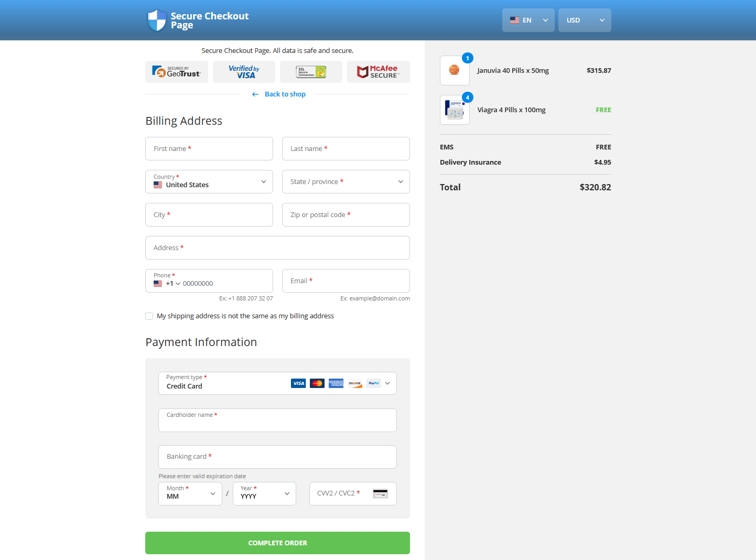Click the Complete Order button
Image resolution: width=756 pixels, height=560 pixels.
click(x=277, y=543)
